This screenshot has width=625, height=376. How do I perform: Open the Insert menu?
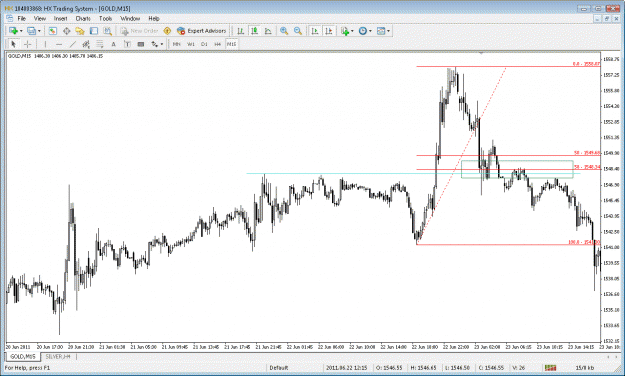(60, 18)
